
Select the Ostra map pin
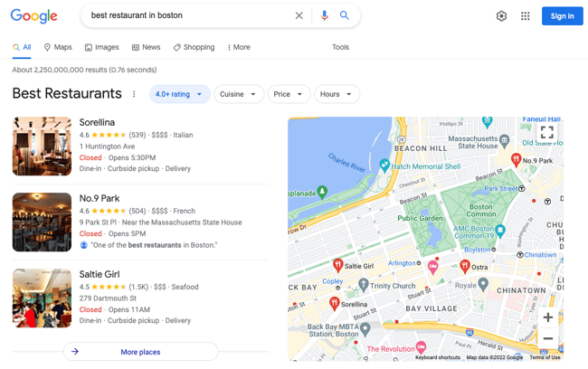click(x=465, y=266)
